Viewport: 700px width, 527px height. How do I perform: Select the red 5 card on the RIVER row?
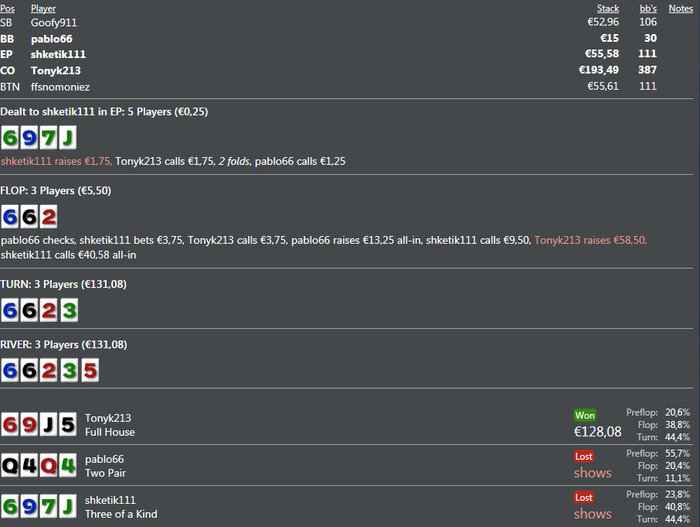pos(87,371)
